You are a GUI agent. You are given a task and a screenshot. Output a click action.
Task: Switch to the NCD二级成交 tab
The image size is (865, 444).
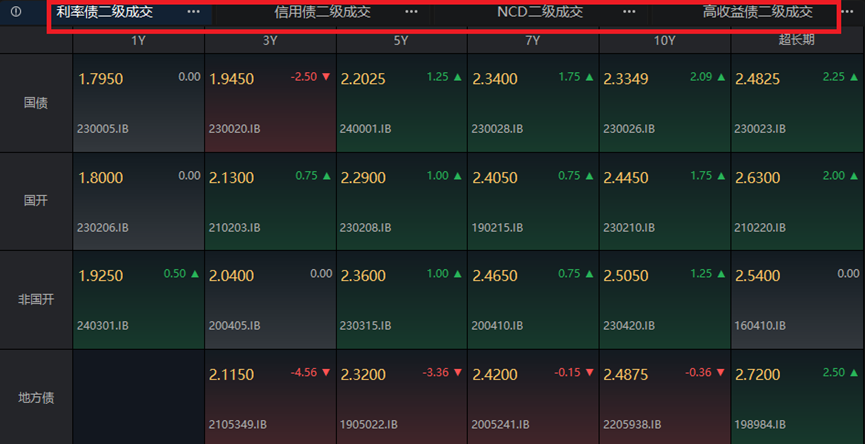coord(540,12)
